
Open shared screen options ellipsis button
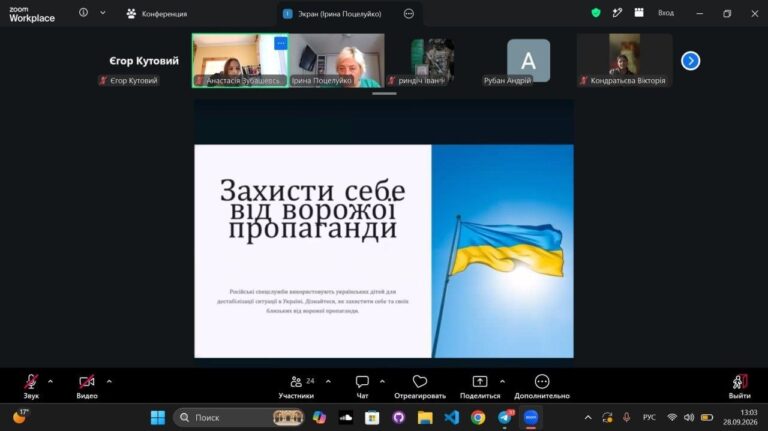tap(408, 14)
